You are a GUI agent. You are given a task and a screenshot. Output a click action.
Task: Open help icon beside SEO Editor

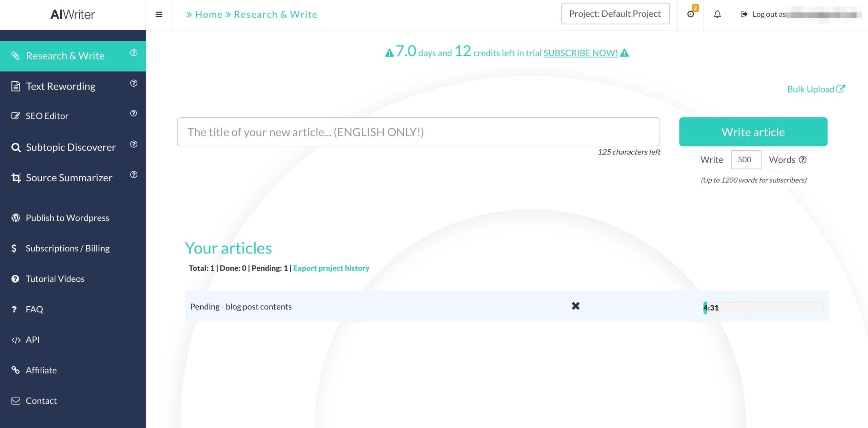(x=134, y=114)
